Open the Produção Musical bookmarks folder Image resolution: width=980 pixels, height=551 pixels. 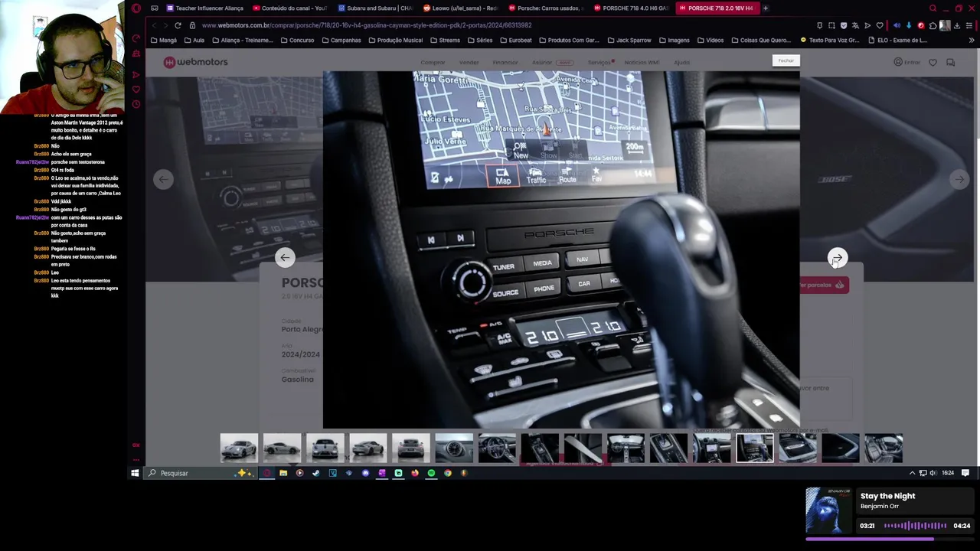pyautogui.click(x=395, y=40)
